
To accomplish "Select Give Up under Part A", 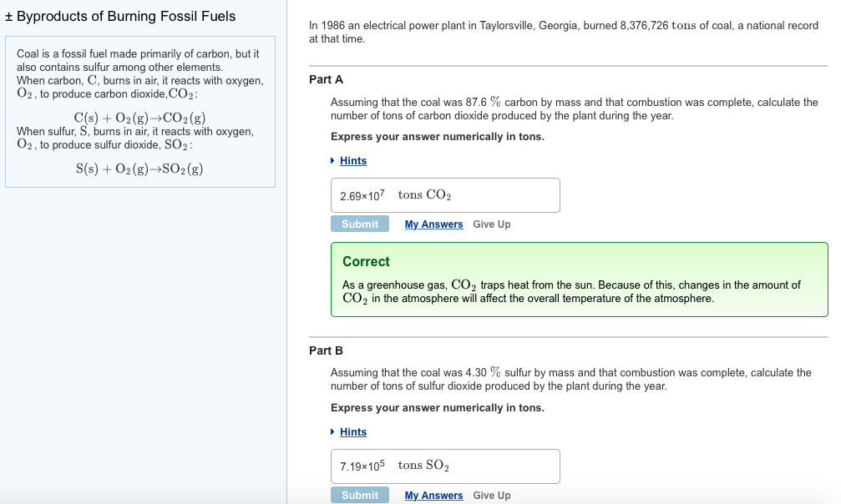I will 491,224.
